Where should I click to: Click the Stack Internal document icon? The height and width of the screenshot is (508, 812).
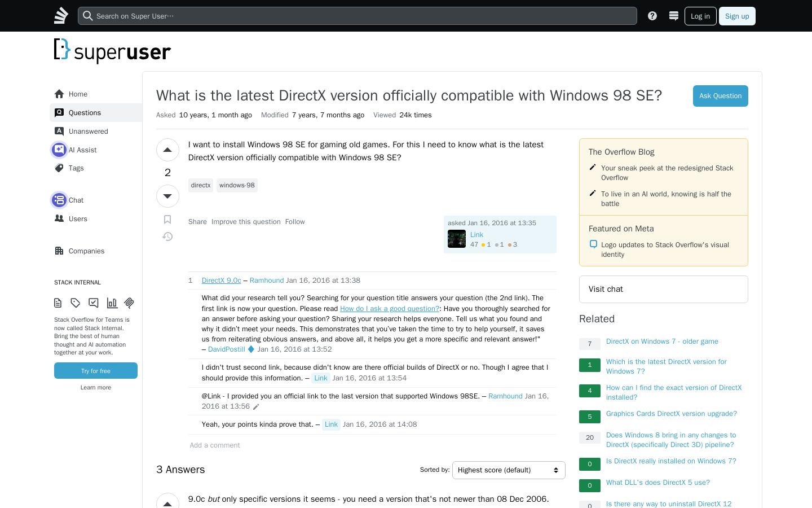pyautogui.click(x=58, y=303)
